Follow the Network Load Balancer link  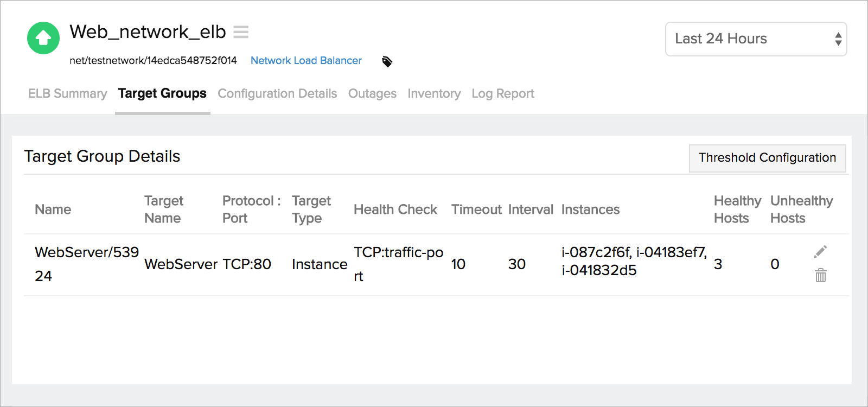coord(306,61)
